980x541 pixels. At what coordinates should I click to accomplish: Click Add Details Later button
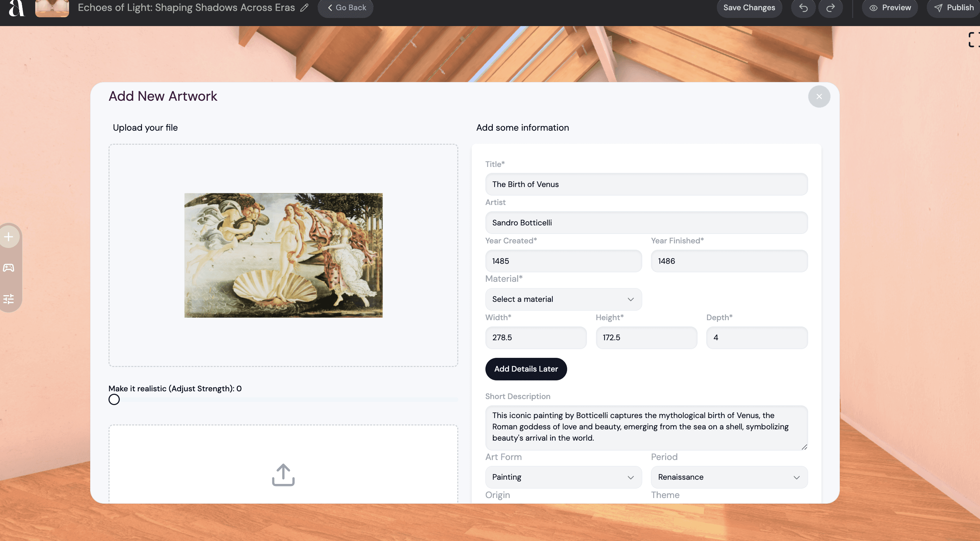[526, 369]
